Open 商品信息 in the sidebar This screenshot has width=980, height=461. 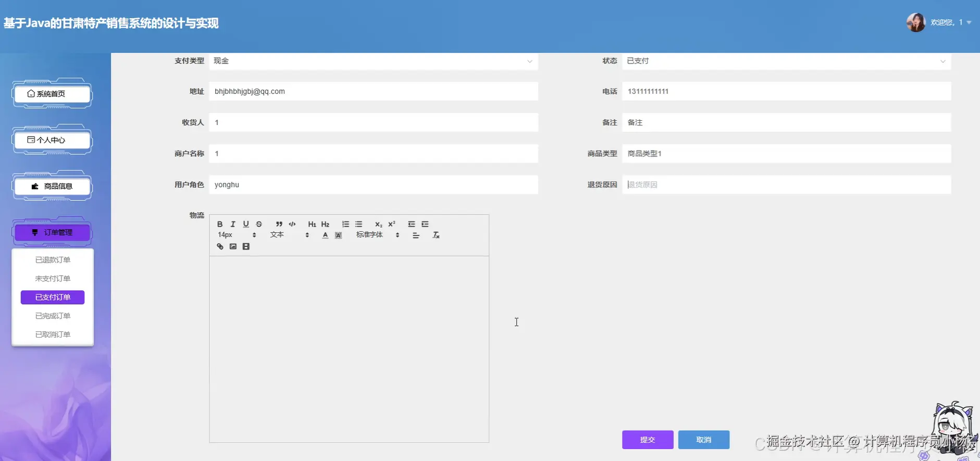pos(52,186)
